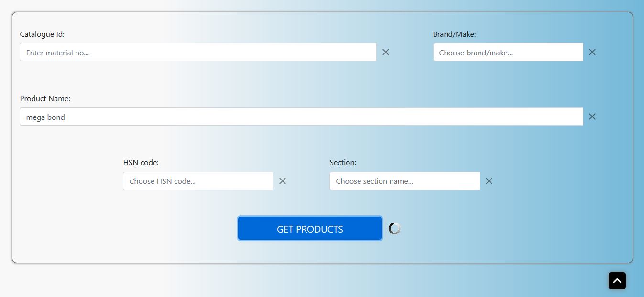The width and height of the screenshot is (644, 297).
Task: Click the page background below the form panel
Action: (287, 282)
